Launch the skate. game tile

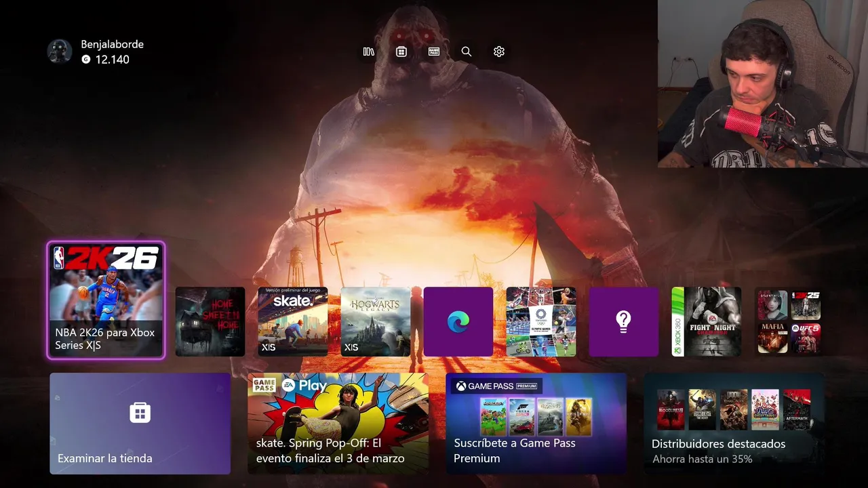[x=293, y=321]
